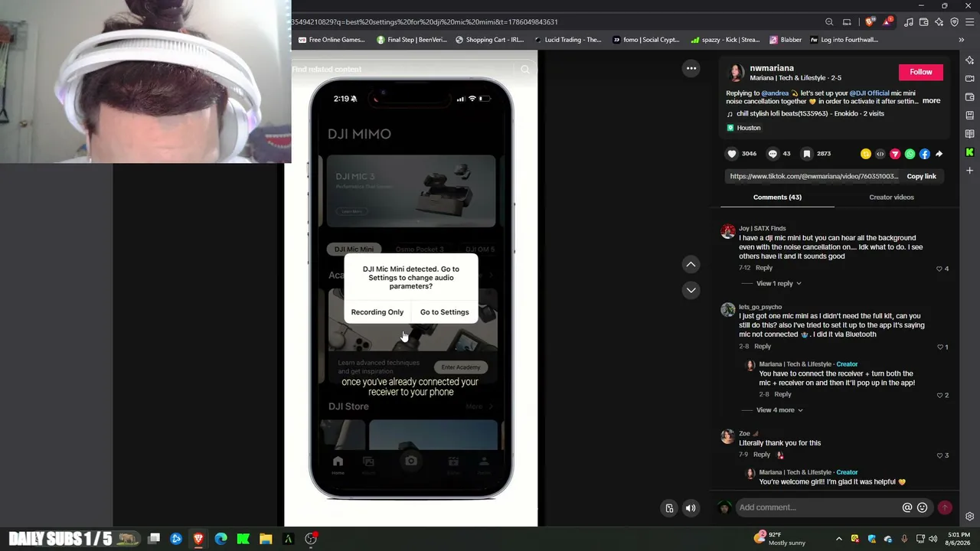The width and height of the screenshot is (980, 551).
Task: Like Joy | SATX Finds' comment
Action: click(x=939, y=269)
